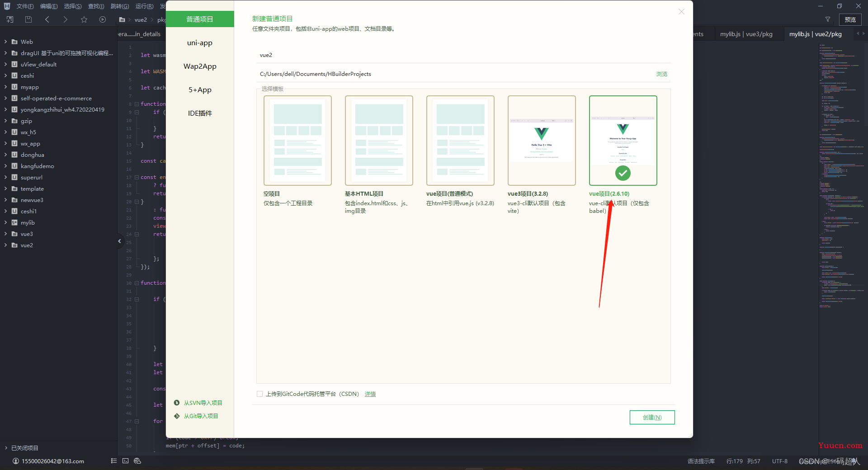868x470 pixels.
Task: Click the breadcrumb folder icon
Action: [x=122, y=20]
